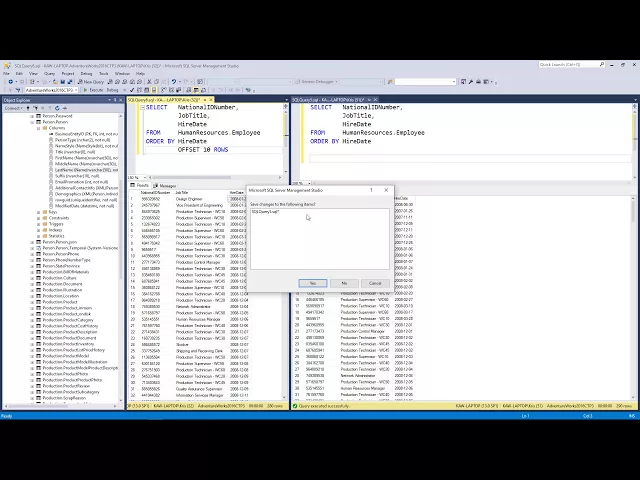Click the Filter funnel icon in Object Explorer
Viewport: 640px width, 480px height.
(x=50, y=108)
